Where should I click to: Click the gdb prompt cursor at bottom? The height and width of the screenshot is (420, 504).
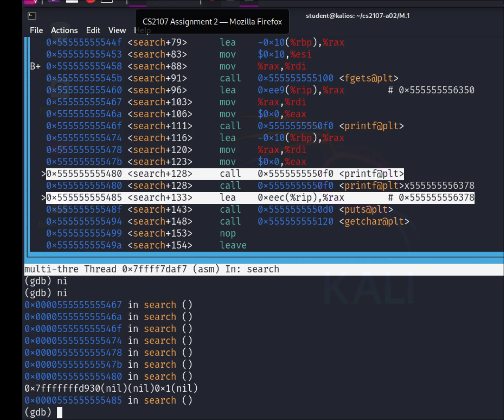point(60,412)
